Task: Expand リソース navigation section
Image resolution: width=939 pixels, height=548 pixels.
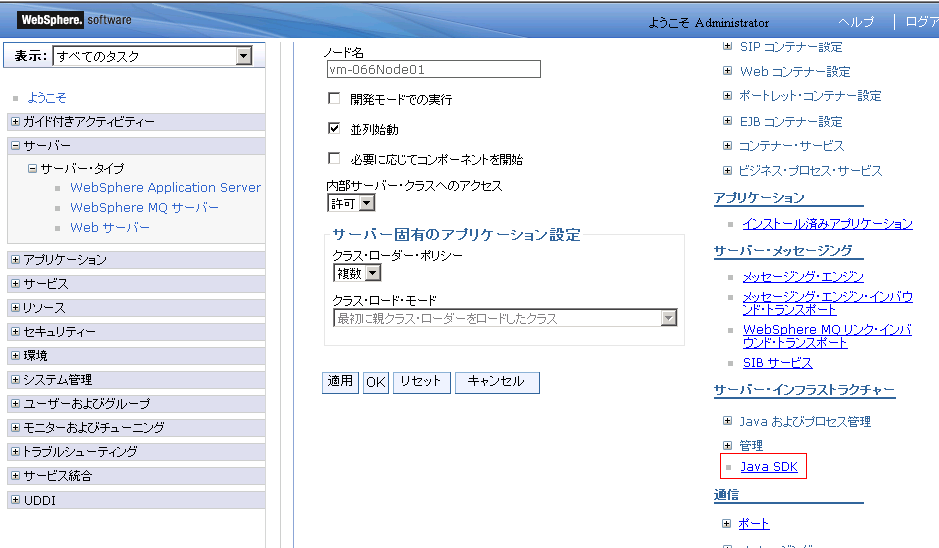Action: pyautogui.click(x=16, y=308)
